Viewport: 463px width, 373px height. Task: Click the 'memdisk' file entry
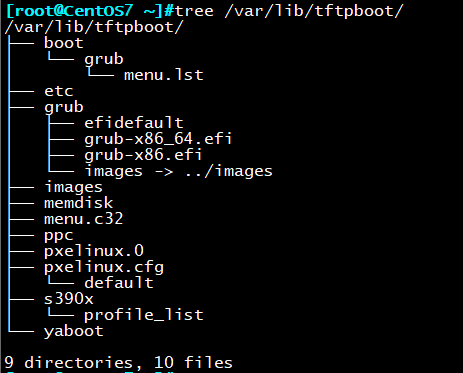[79, 203]
